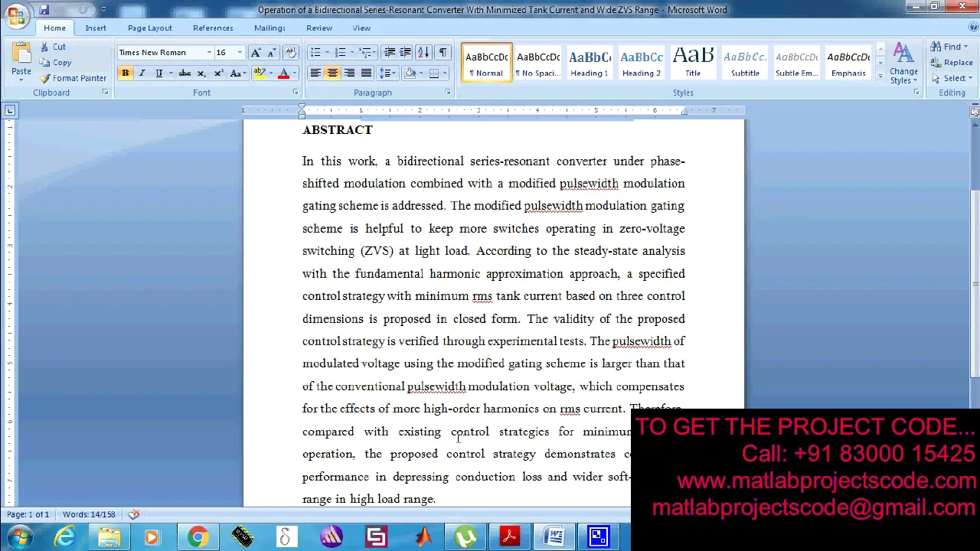Toggle Underline formatting
The image size is (980, 551).
158,73
